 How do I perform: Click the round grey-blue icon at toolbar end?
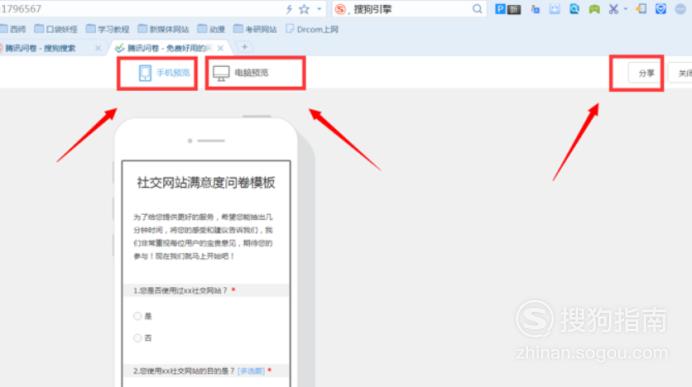coord(681,9)
